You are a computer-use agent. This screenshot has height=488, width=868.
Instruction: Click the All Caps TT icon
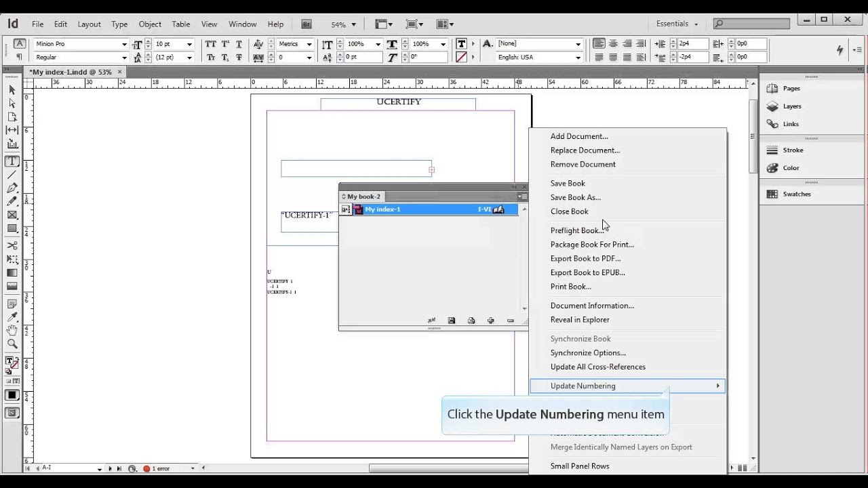click(210, 44)
